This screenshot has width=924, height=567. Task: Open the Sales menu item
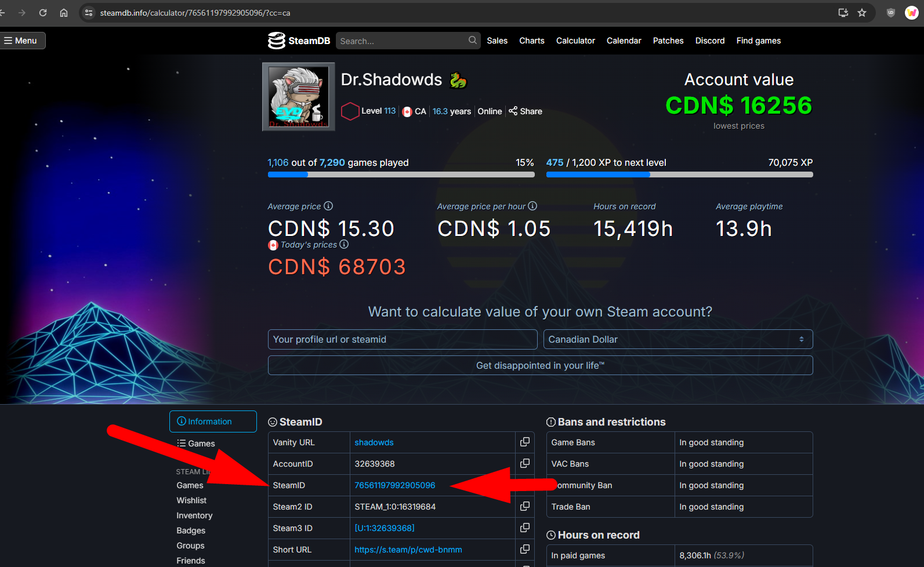[497, 41]
